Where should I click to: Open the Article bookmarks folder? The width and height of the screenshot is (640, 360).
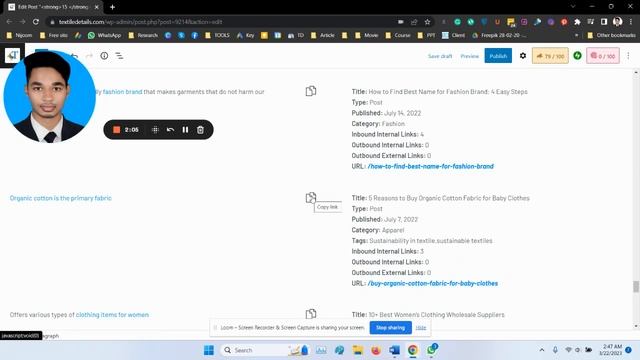point(322,35)
